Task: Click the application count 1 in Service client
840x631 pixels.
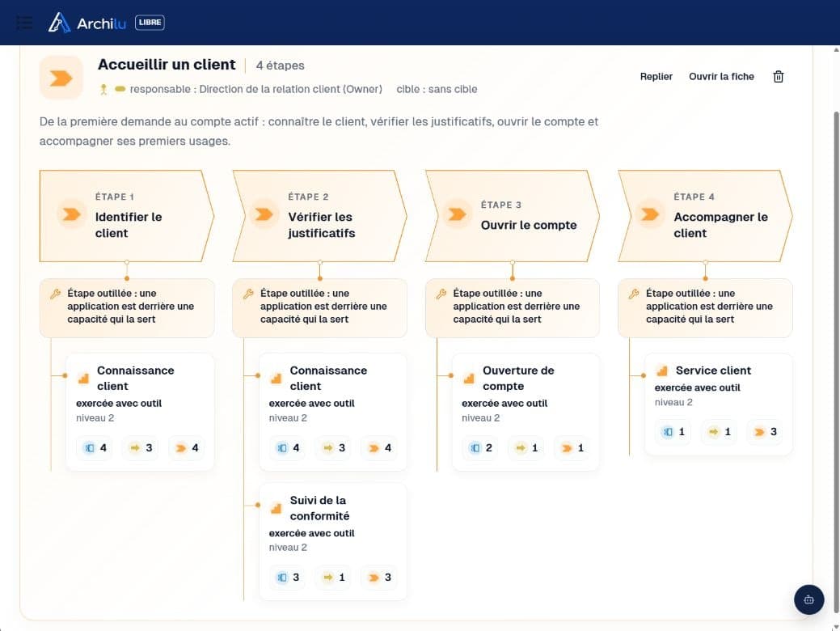Action: [673, 431]
